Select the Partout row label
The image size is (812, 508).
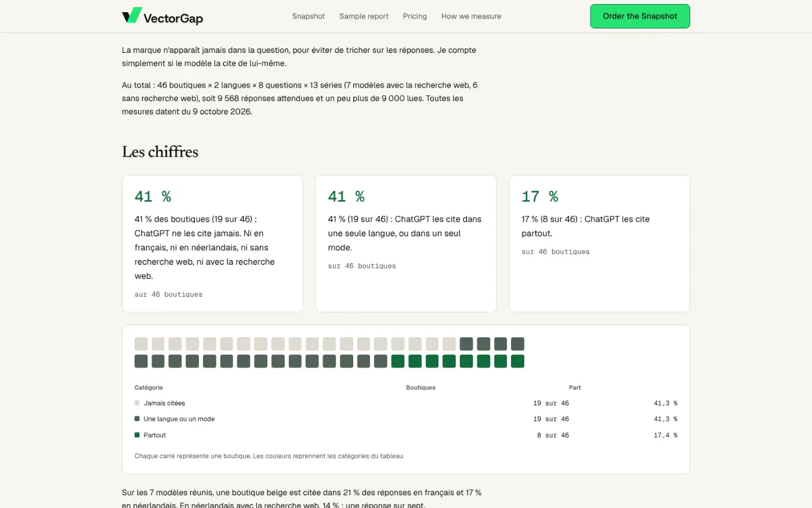155,435
